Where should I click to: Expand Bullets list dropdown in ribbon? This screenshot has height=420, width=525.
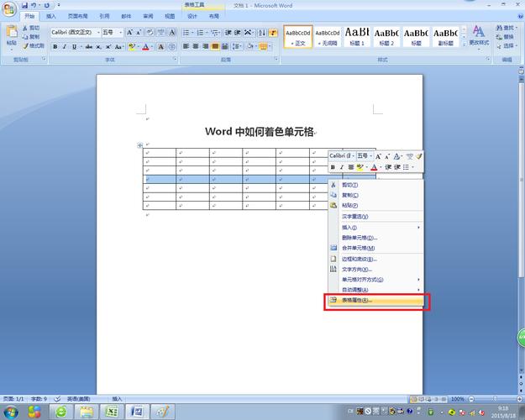click(192, 33)
